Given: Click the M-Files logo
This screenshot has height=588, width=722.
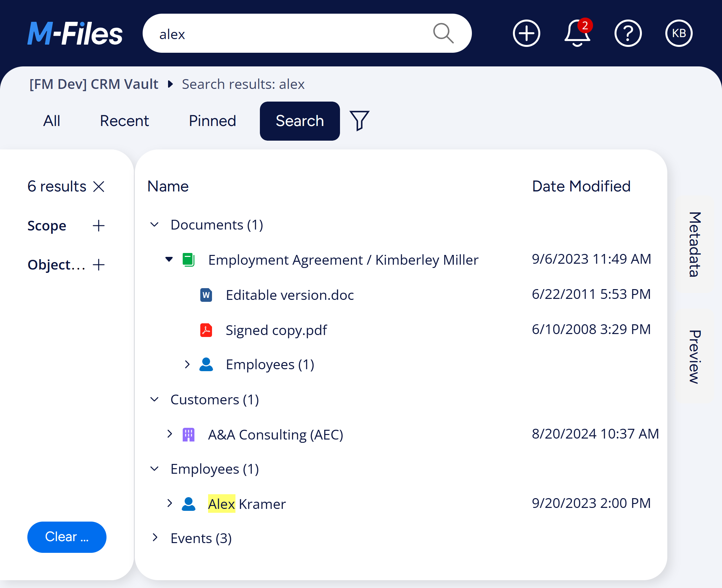Looking at the screenshot, I should [x=75, y=33].
